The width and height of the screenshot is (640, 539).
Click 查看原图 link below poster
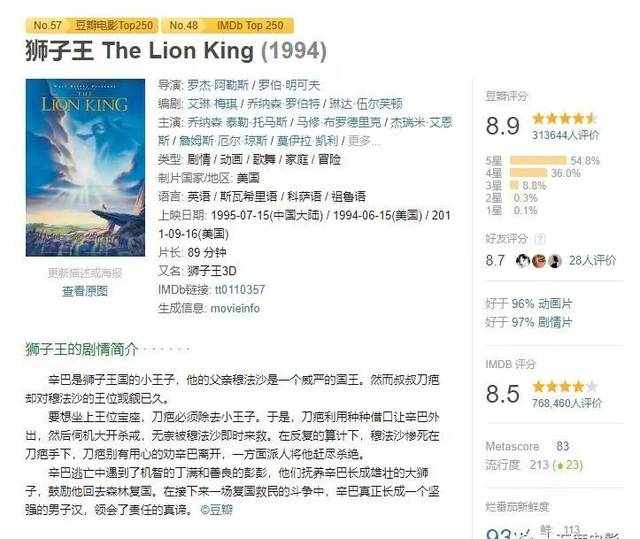(x=85, y=291)
